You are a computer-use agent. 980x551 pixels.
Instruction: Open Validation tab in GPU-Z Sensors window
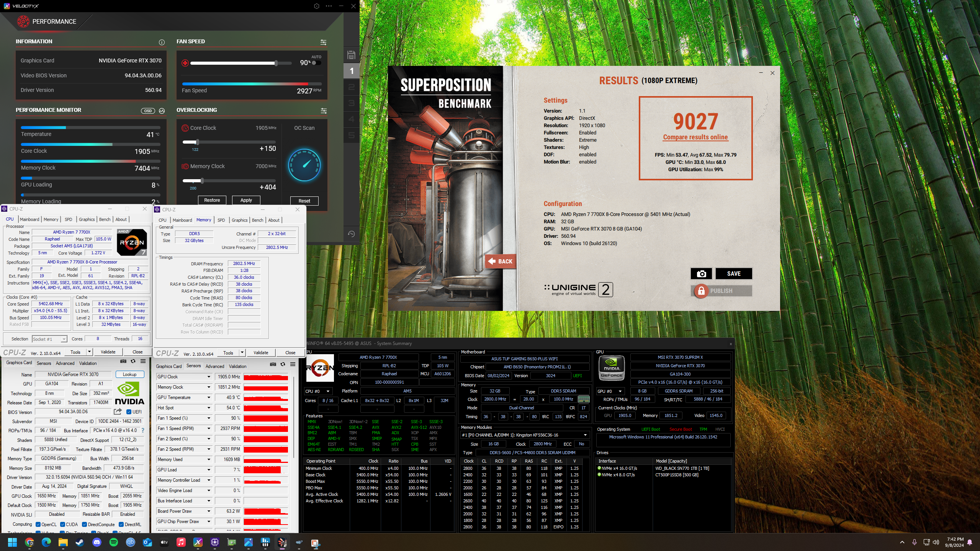[237, 366]
